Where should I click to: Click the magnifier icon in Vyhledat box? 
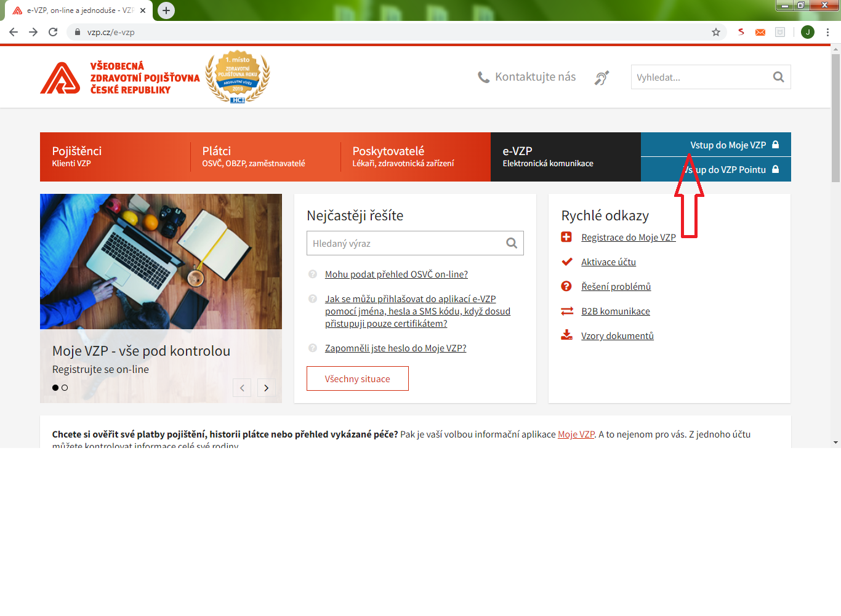pyautogui.click(x=778, y=76)
